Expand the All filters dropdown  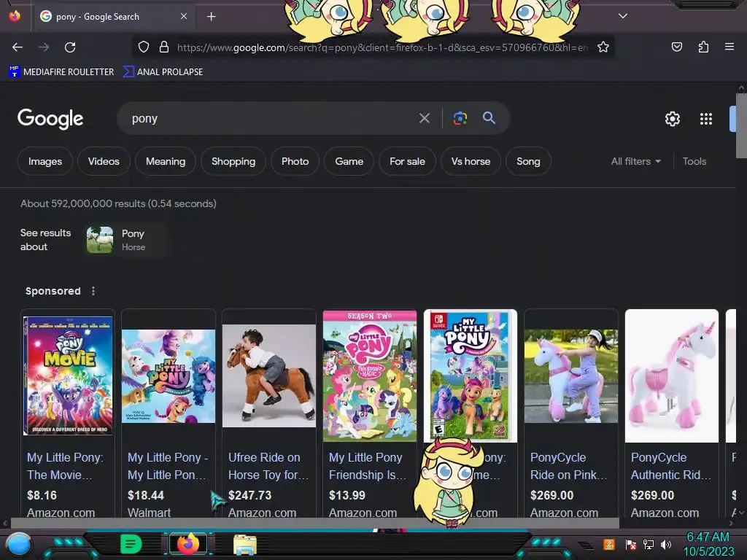click(635, 161)
